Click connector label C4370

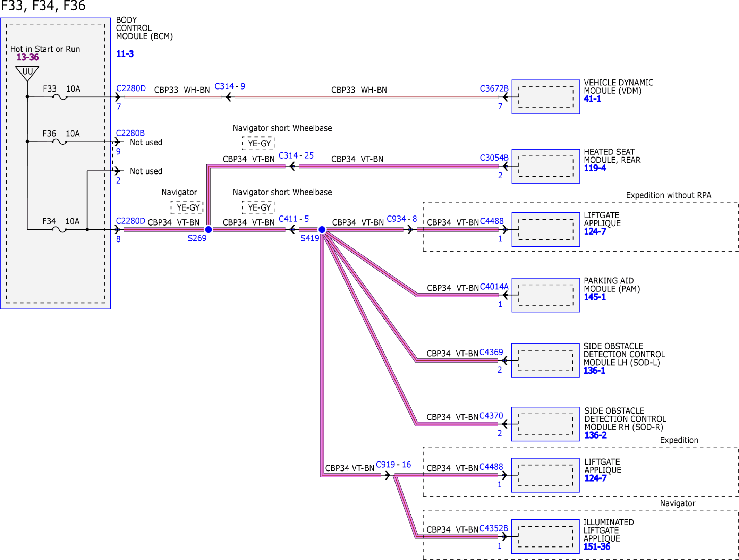point(491,416)
